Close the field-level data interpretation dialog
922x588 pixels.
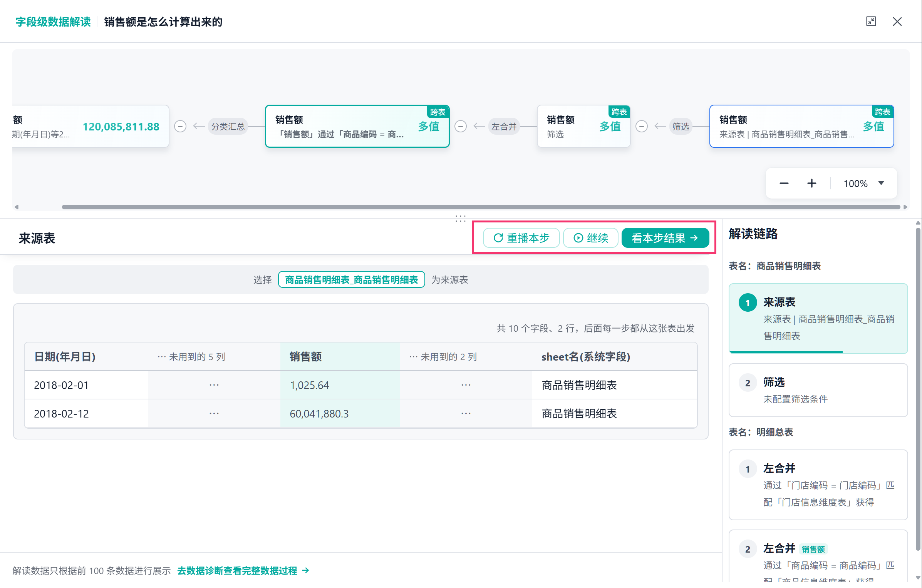[x=897, y=22]
